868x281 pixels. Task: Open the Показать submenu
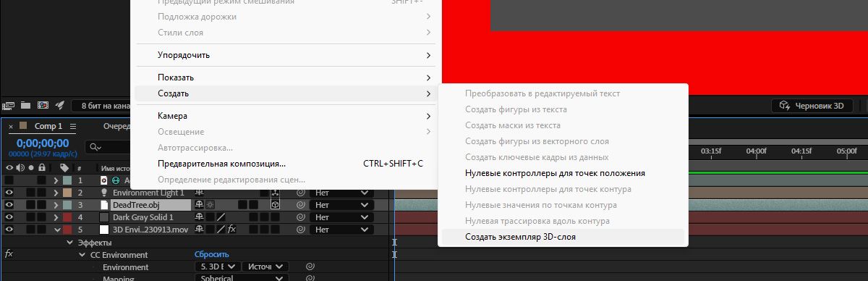(x=286, y=77)
